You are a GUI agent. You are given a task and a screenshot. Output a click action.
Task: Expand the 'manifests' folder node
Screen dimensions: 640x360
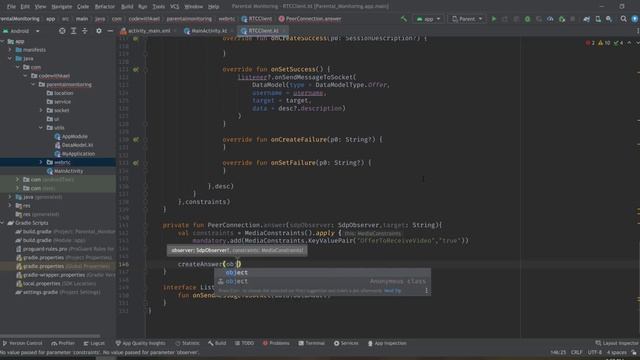[x=10, y=50]
